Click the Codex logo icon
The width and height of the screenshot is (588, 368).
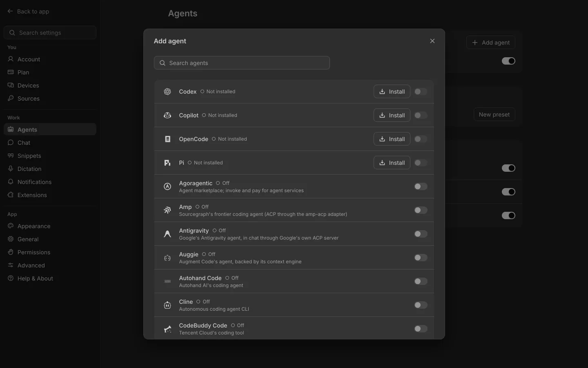point(167,92)
